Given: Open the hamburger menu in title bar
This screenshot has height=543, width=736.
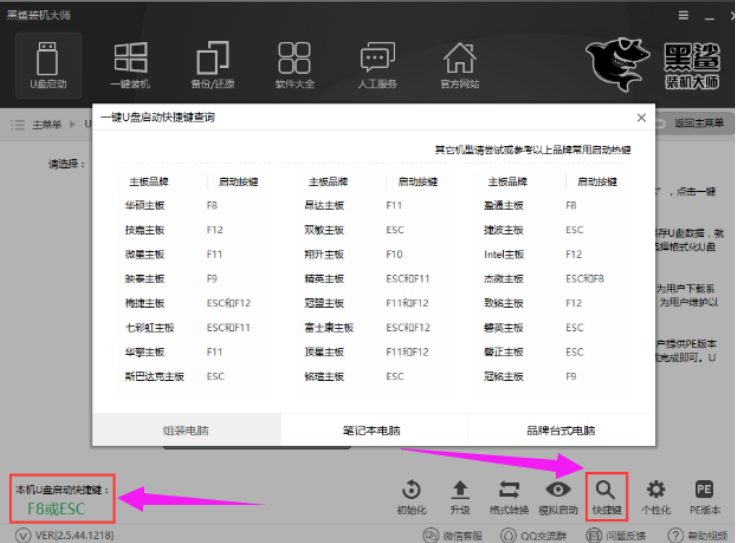Looking at the screenshot, I should [x=683, y=15].
